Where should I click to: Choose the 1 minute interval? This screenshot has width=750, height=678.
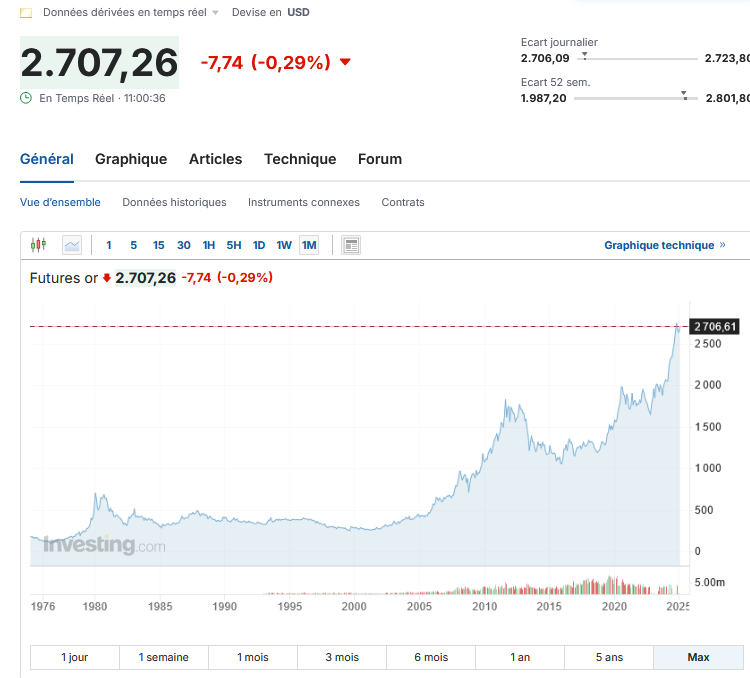pos(109,245)
